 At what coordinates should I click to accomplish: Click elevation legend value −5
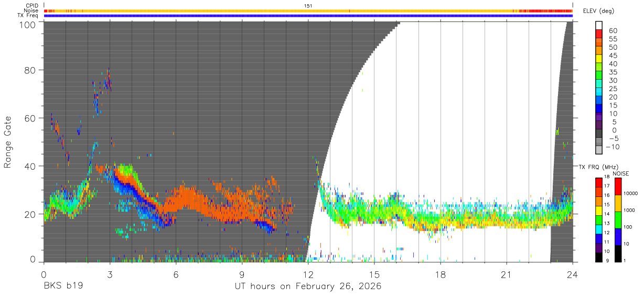pos(613,138)
